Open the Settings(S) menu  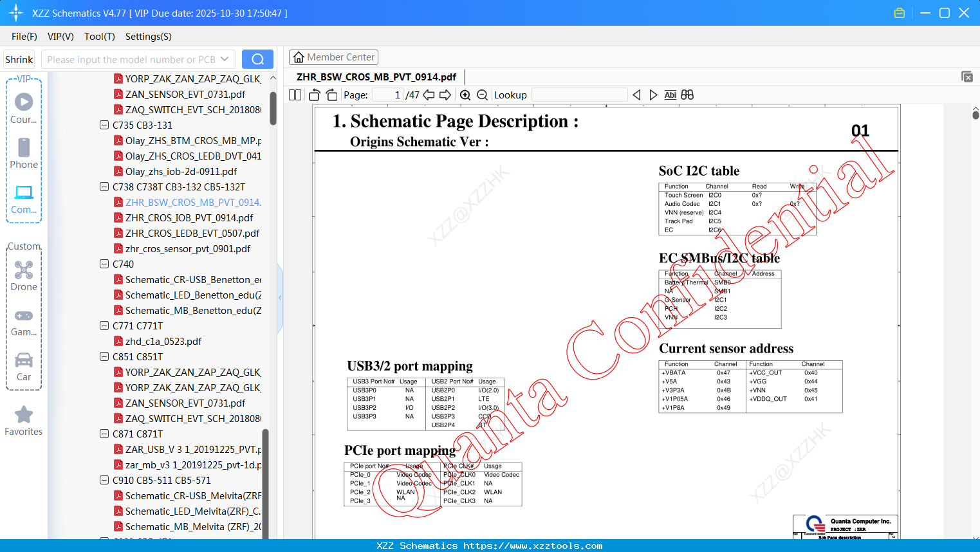tap(149, 37)
